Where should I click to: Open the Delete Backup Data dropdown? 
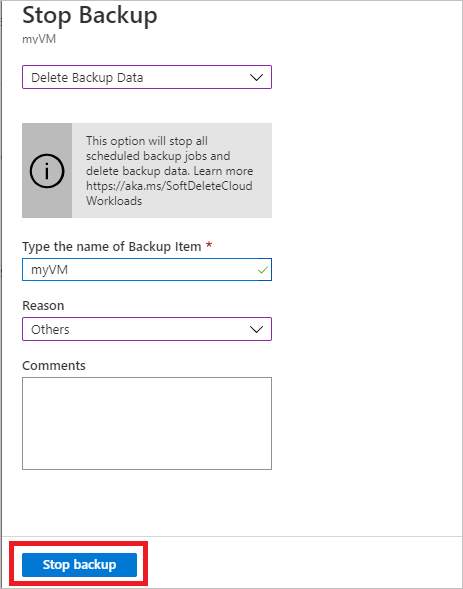coord(147,77)
